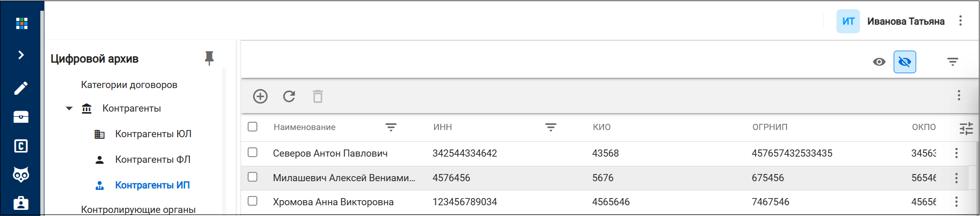Screen dimensions: 980x216
Task: Open filter icon in top right
Action: point(952,62)
